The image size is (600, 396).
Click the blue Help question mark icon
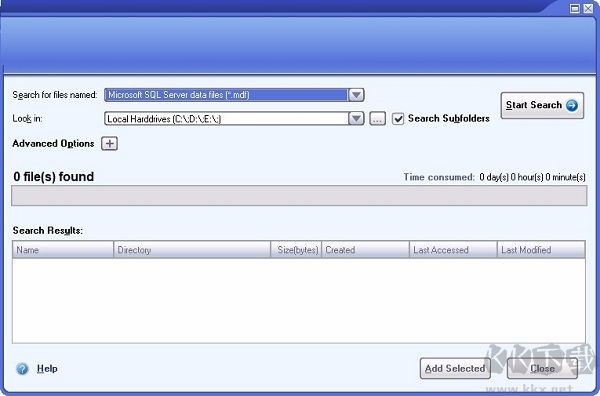(22, 368)
